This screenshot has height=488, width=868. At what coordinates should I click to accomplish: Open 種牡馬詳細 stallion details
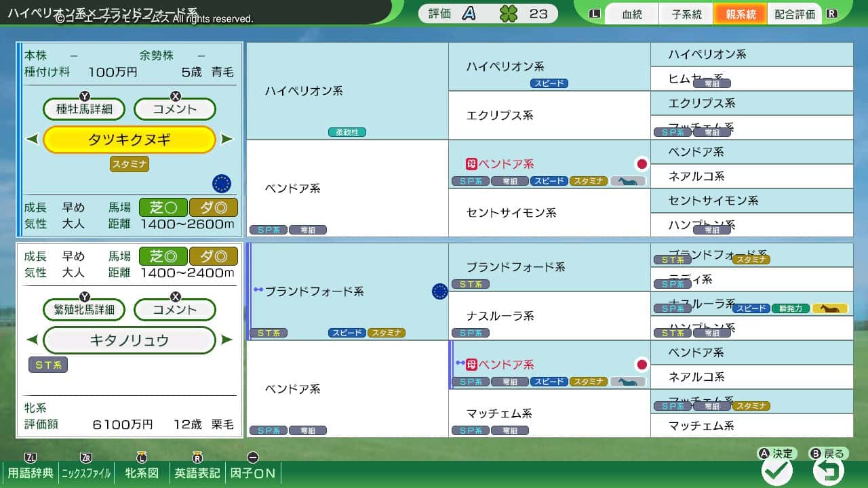(x=84, y=109)
